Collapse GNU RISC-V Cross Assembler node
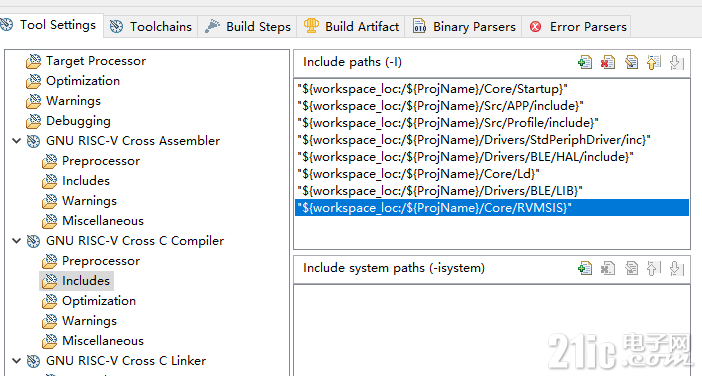The height and width of the screenshot is (376, 702). pyautogui.click(x=17, y=141)
